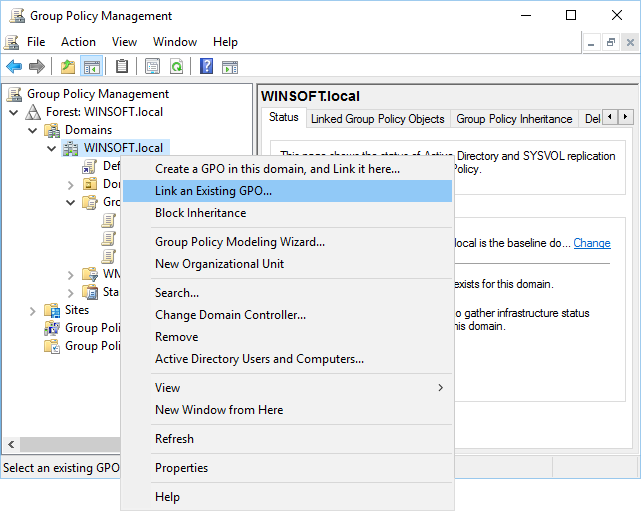Select the Group Policy Results icon in tree

click(52, 346)
